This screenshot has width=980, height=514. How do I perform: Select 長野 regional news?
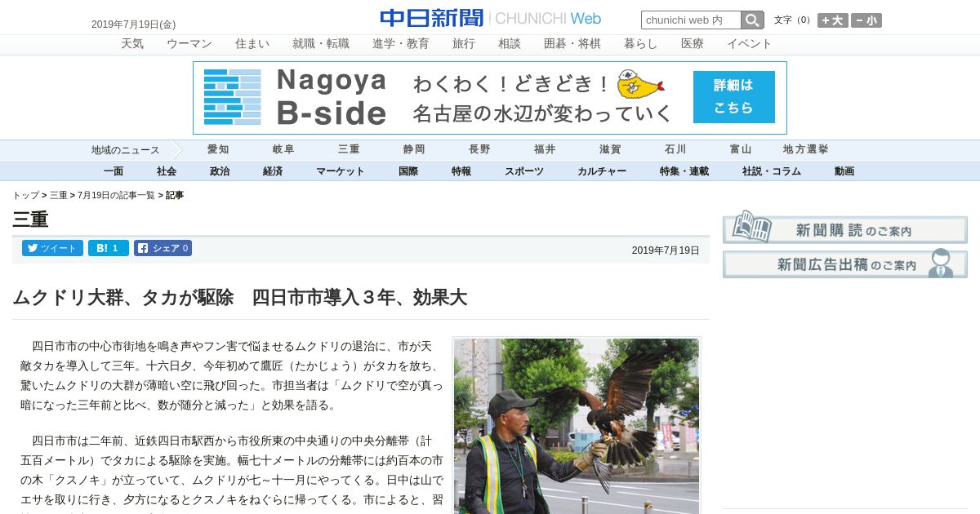pos(479,149)
